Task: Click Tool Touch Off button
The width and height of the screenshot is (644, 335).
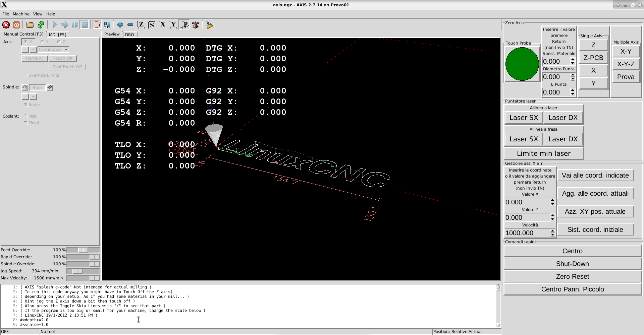Action: point(67,67)
